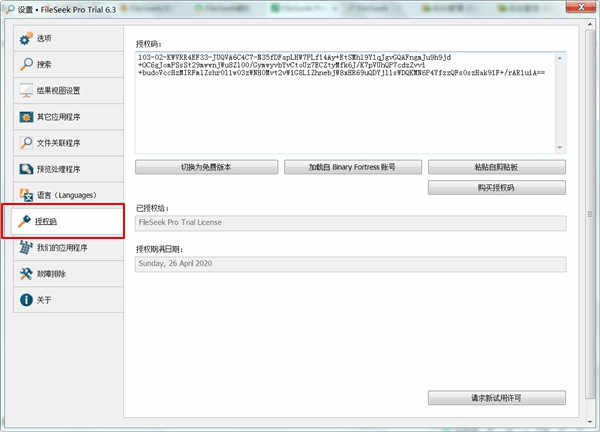Click the expiry date field showing 26 April 2020

(x=351, y=264)
